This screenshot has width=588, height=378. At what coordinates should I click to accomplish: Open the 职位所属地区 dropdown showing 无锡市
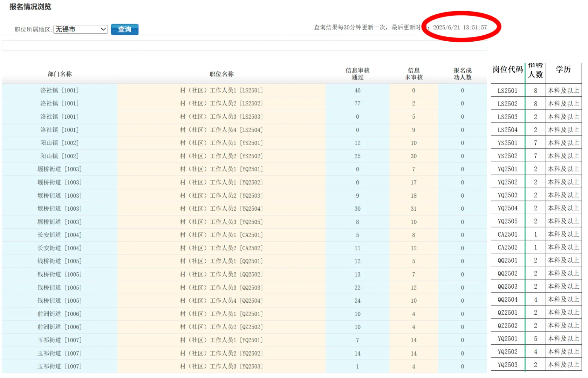80,29
